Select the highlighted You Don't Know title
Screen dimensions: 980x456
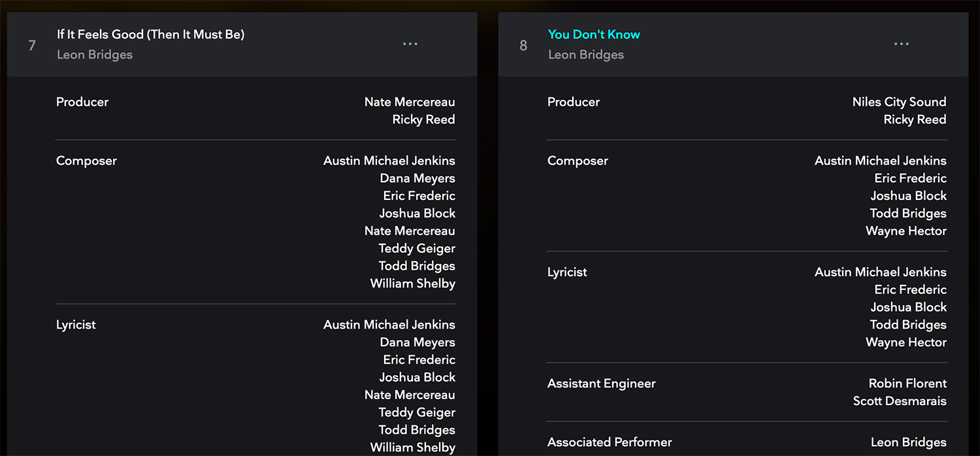[593, 34]
